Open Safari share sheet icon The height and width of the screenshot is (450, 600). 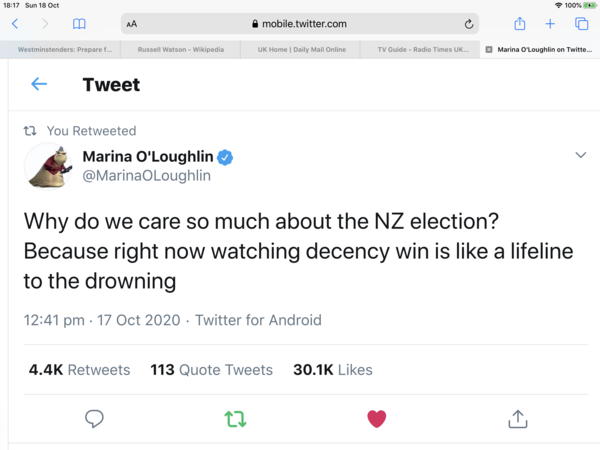519,24
